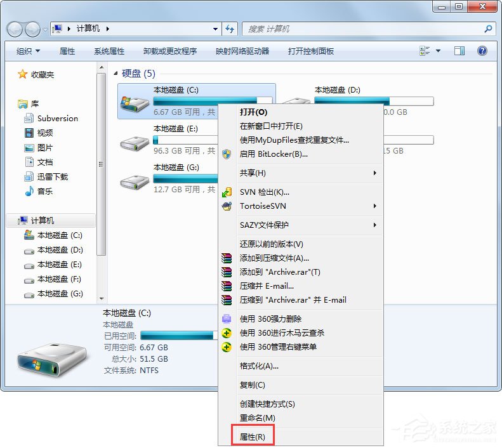Image resolution: width=502 pixels, height=448 pixels.
Task: Select 格式化(A)... from context menu
Action: pos(259,366)
